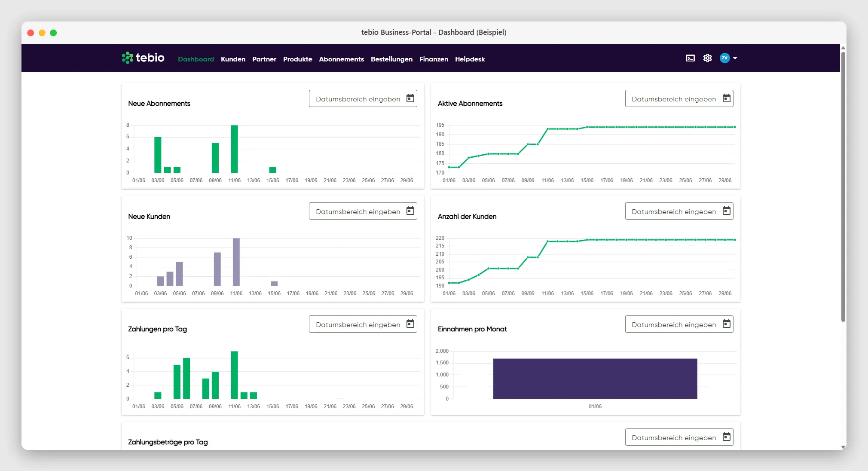Viewport: 868px width, 471px height.
Task: Click the tallest purple bar in Neue Kunden
Action: [236, 262]
